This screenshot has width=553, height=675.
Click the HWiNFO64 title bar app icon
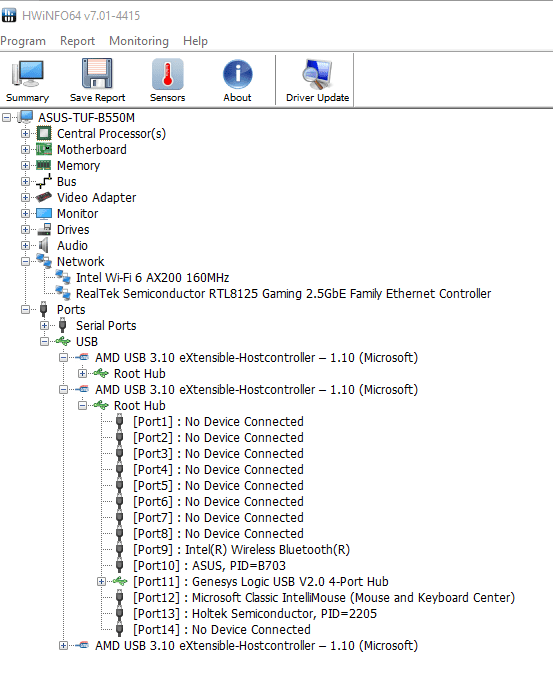coord(9,15)
